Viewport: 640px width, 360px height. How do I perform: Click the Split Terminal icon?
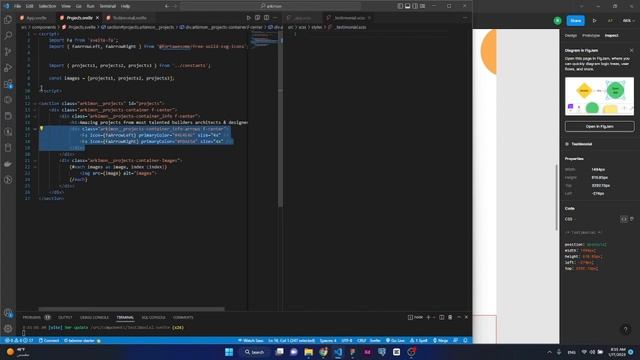442,317
